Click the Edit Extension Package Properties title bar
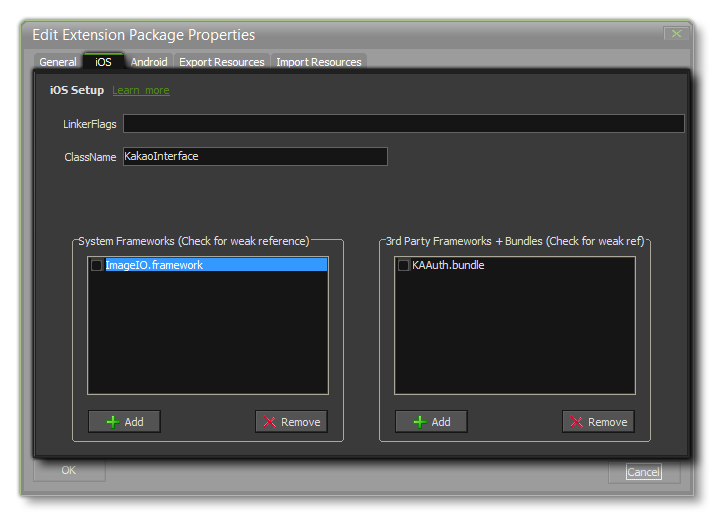 click(300, 36)
